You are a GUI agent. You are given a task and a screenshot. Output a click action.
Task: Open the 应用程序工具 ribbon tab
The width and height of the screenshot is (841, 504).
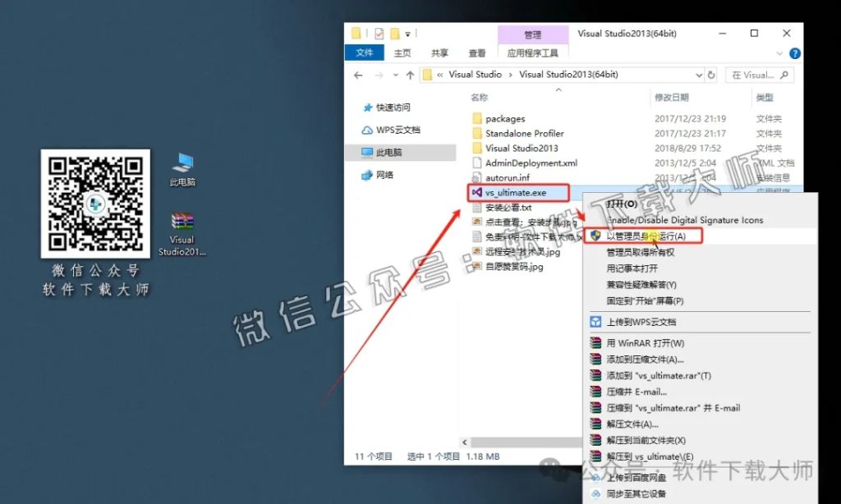[532, 53]
